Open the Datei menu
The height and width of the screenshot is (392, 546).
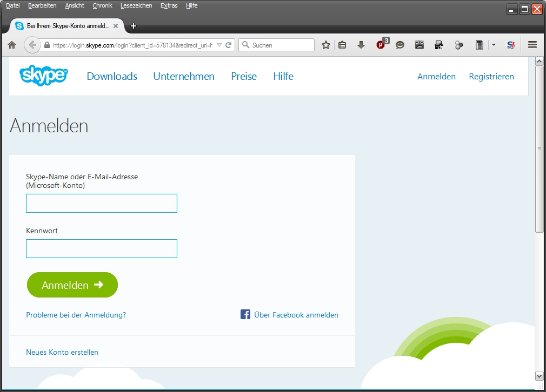tap(13, 5)
